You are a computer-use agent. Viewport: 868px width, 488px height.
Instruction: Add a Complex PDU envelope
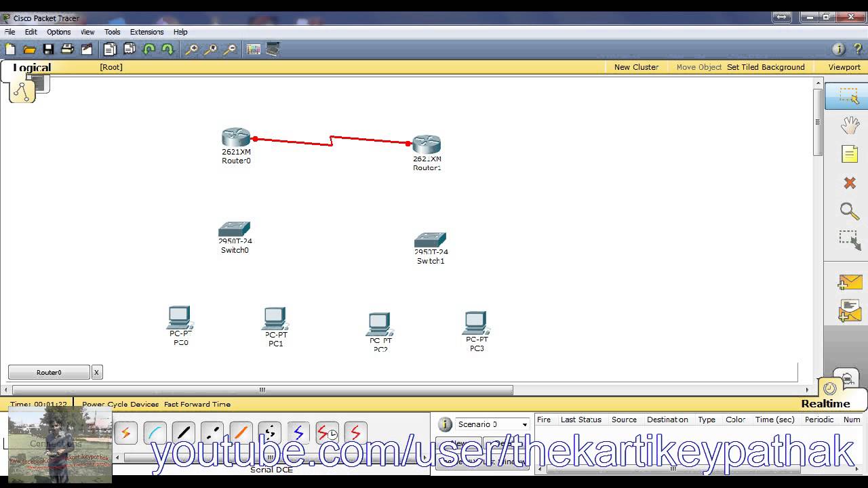tap(850, 311)
